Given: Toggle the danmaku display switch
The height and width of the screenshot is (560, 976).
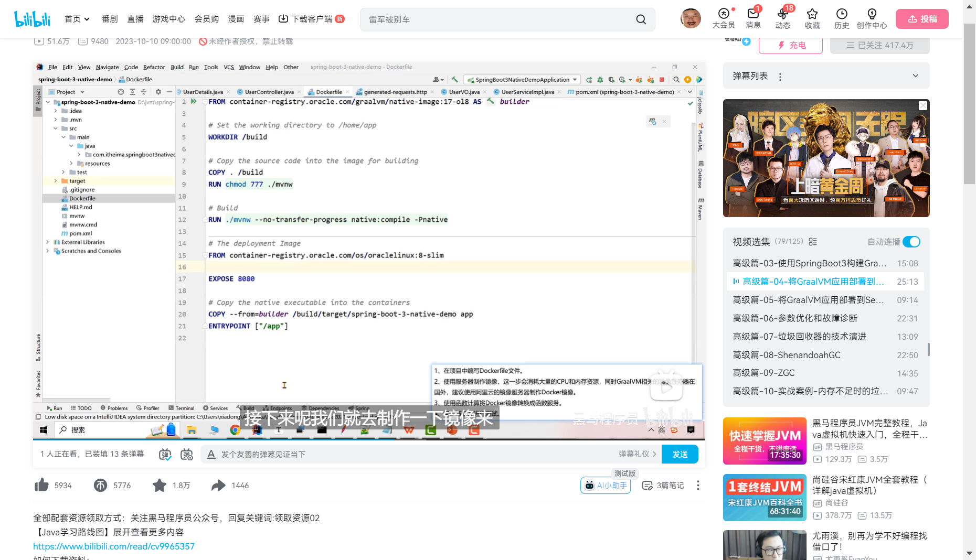Looking at the screenshot, I should click(x=164, y=454).
